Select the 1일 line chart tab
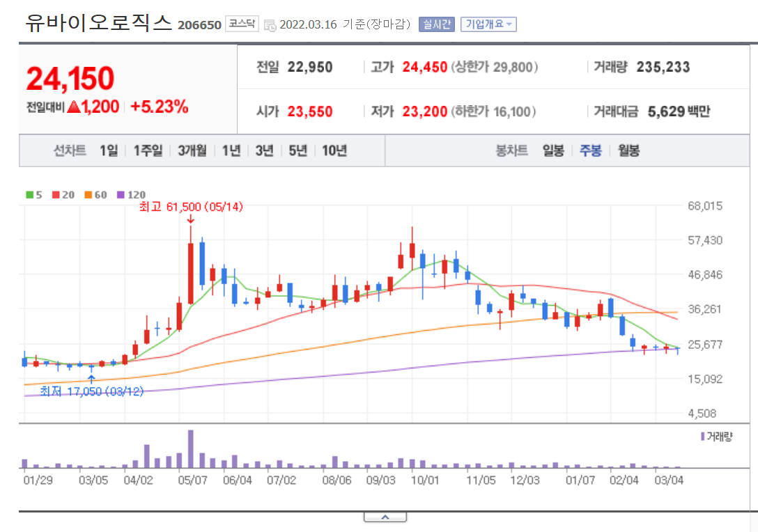 point(109,151)
